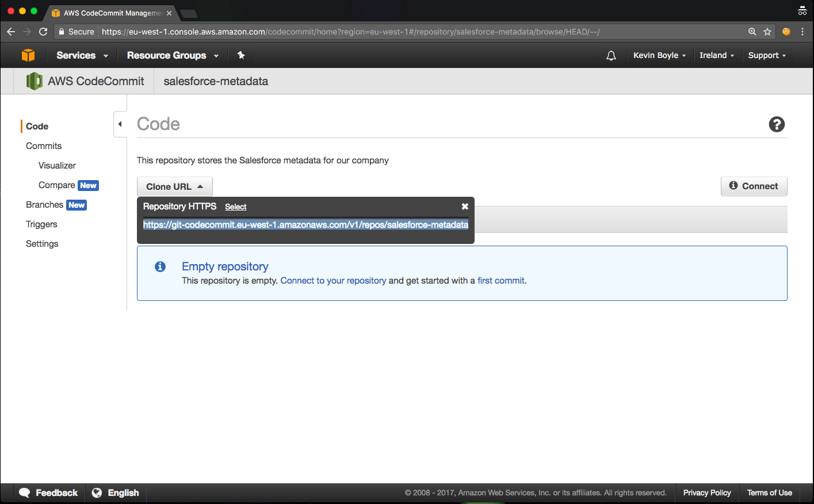The height and width of the screenshot is (504, 814).
Task: Go to Commits in the sidebar
Action: point(44,146)
